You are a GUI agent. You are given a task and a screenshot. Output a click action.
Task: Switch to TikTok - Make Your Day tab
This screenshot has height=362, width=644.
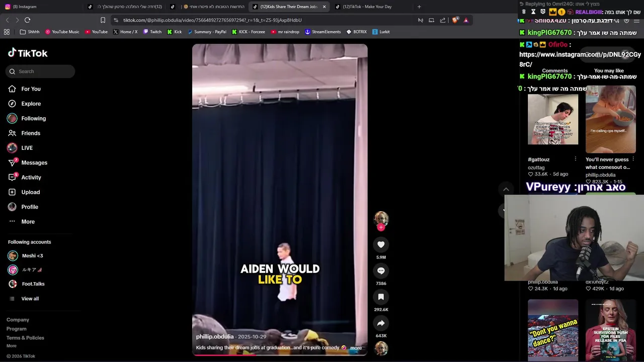[x=367, y=7]
